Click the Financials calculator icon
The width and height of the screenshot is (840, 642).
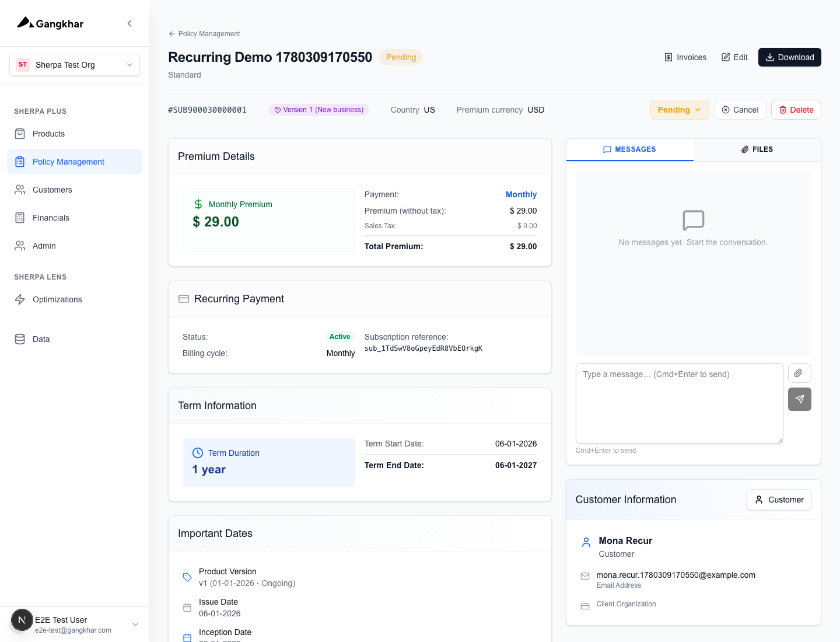[x=20, y=218]
